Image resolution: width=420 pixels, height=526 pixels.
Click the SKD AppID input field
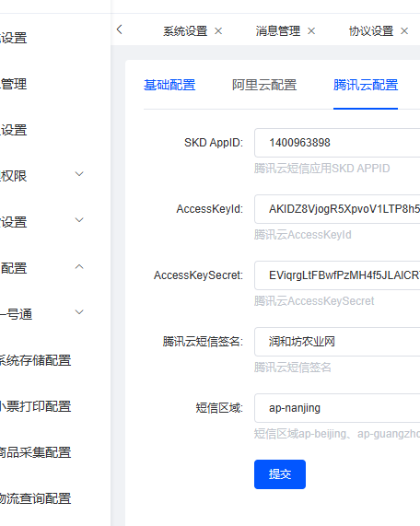tap(337, 143)
